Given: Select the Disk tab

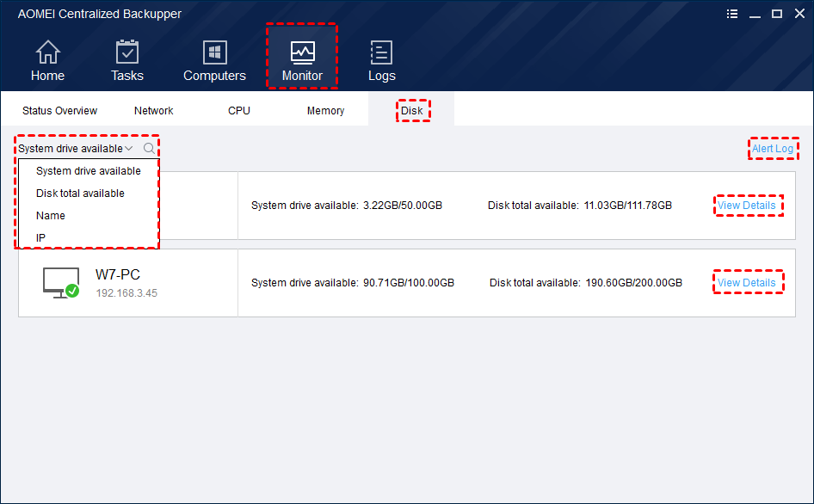Looking at the screenshot, I should (x=411, y=111).
